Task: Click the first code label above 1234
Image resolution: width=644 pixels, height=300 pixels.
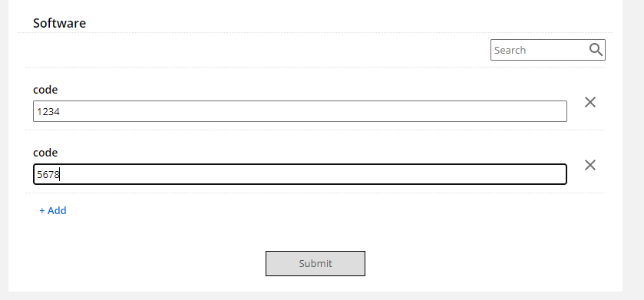Action: point(45,90)
